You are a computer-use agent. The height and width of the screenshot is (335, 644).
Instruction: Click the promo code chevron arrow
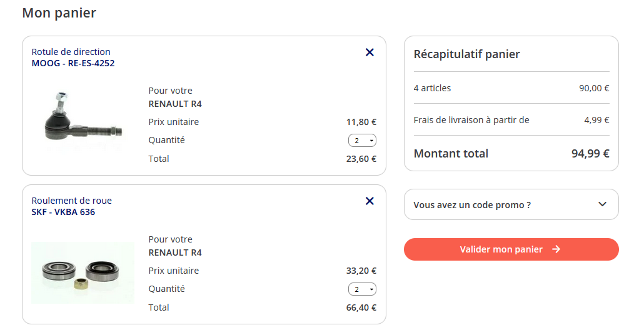602,204
